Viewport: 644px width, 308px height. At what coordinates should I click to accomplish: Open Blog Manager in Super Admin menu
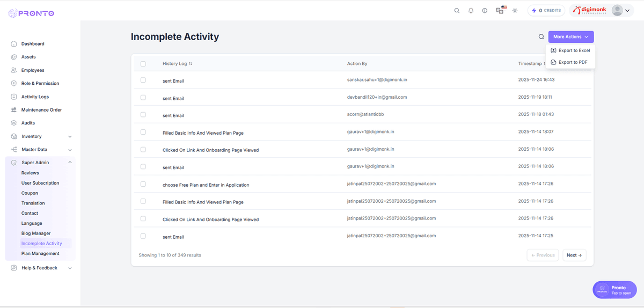tap(36, 233)
